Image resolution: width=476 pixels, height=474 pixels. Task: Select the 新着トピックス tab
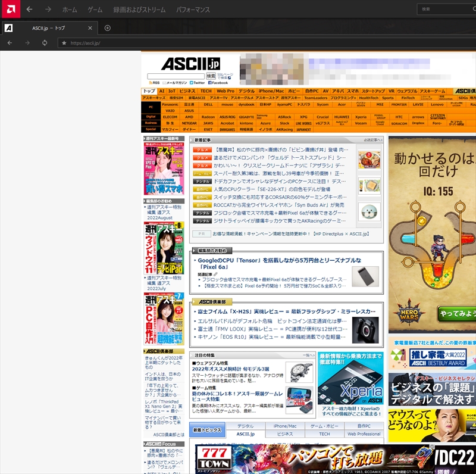pyautogui.click(x=207, y=430)
